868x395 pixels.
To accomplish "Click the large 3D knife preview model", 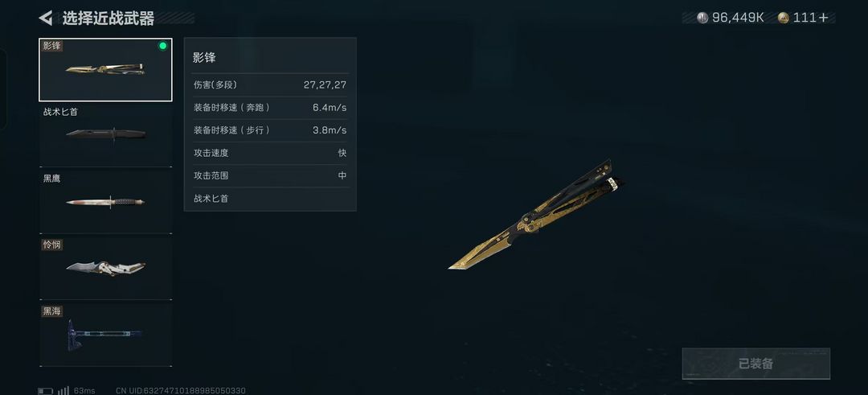I will tap(536, 215).
